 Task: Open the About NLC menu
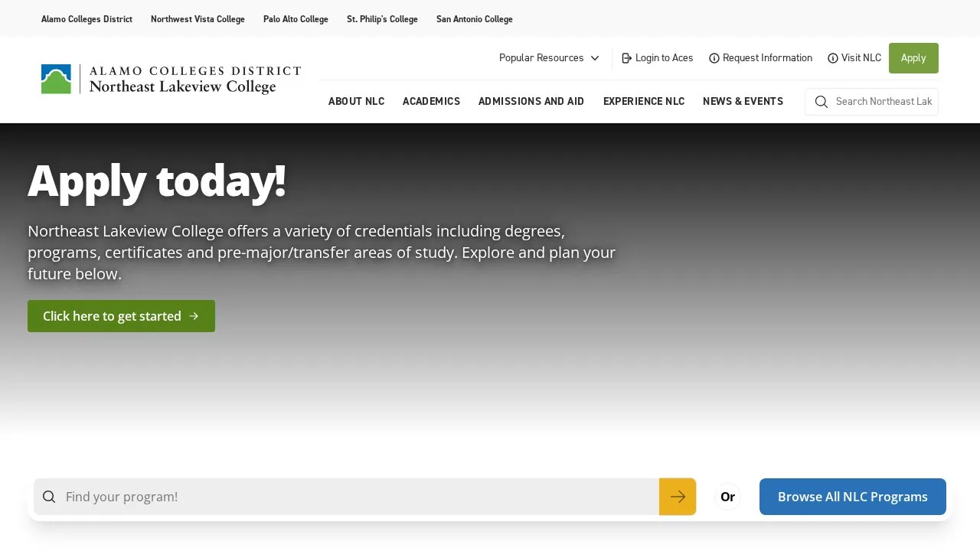[357, 102]
